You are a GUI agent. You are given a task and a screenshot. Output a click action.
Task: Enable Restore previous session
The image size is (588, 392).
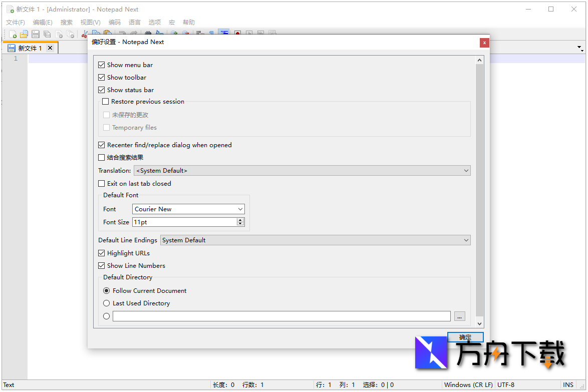click(x=106, y=102)
